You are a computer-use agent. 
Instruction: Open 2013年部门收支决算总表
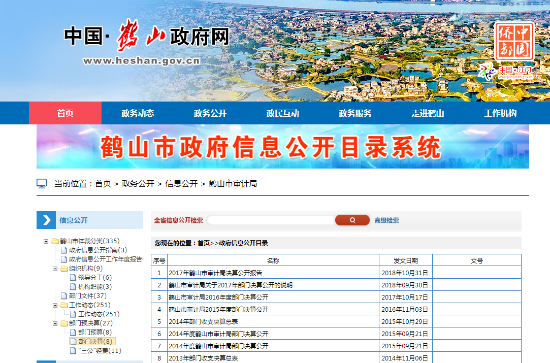[203, 358]
